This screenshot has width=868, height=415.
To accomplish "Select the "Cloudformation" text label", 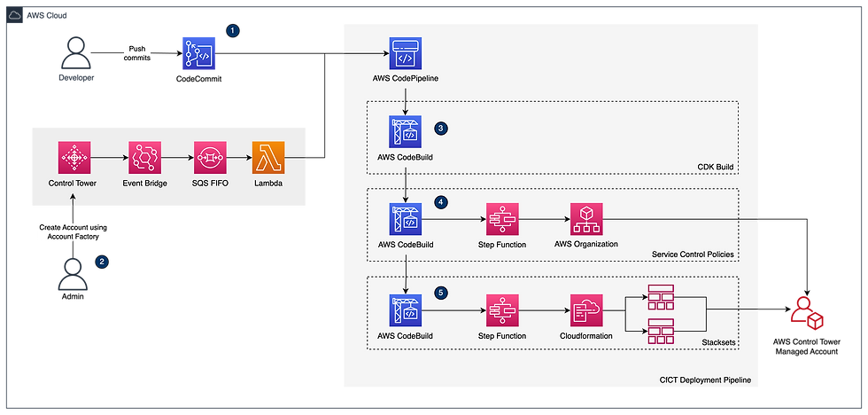I will (x=586, y=336).
